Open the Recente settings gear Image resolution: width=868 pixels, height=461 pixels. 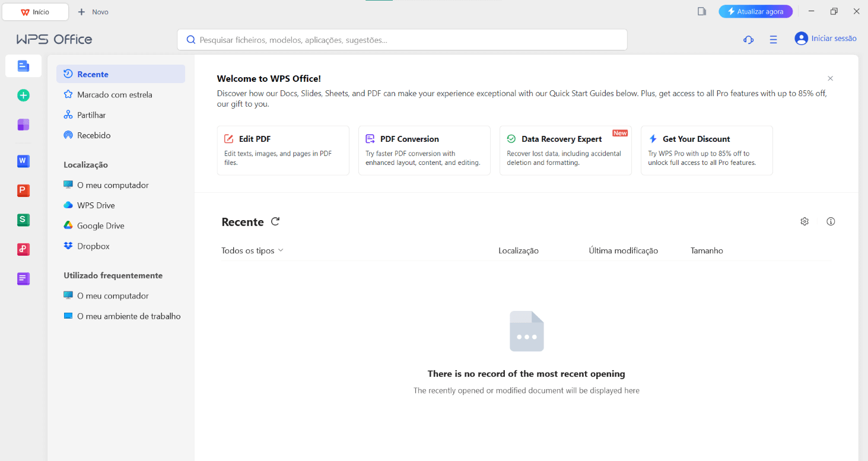[x=805, y=221]
